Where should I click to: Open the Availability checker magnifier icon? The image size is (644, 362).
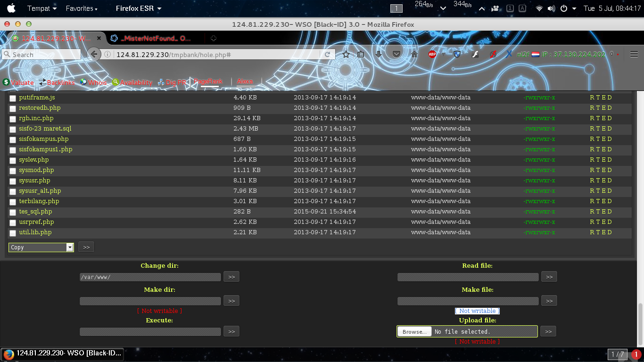115,82
